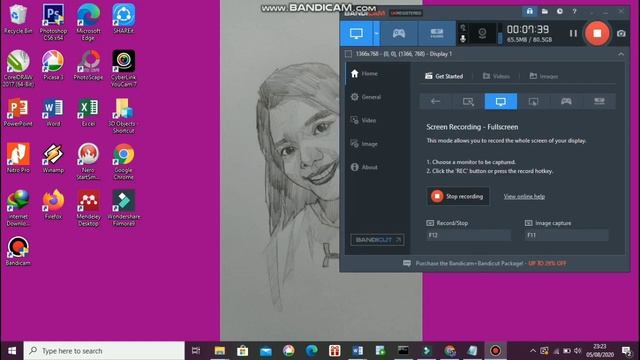Collapse the Bandicam panel with the chevron
Image resolution: width=640 pixels, height=360 pixels.
621,54
